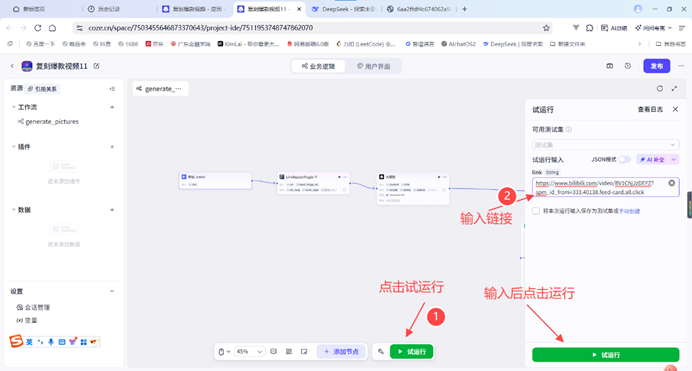692x371 pixels.
Task: Click 添加节点 to add a node
Action: 341,352
